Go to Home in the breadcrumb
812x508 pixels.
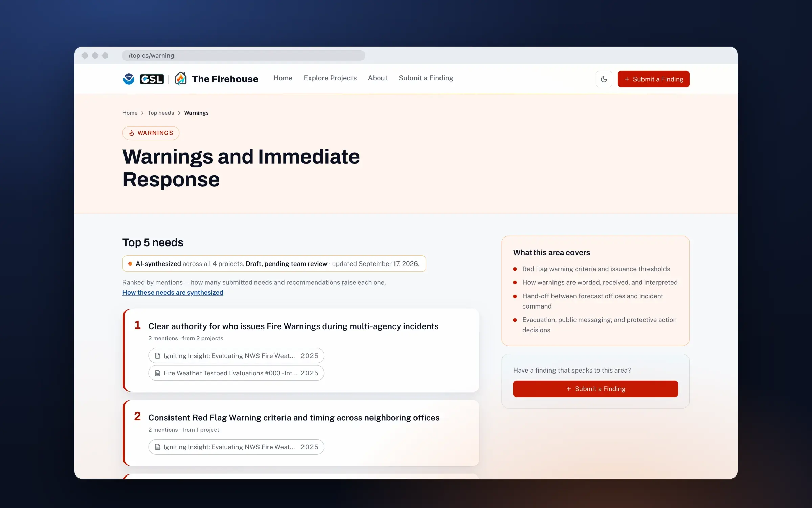click(x=130, y=113)
